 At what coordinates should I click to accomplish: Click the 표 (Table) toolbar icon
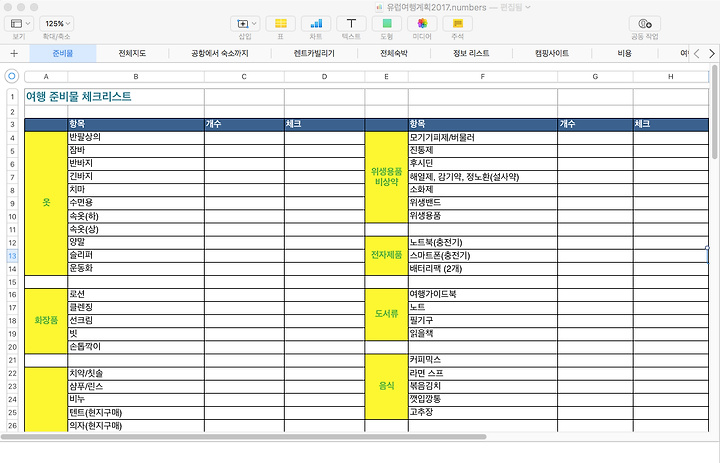[x=281, y=23]
